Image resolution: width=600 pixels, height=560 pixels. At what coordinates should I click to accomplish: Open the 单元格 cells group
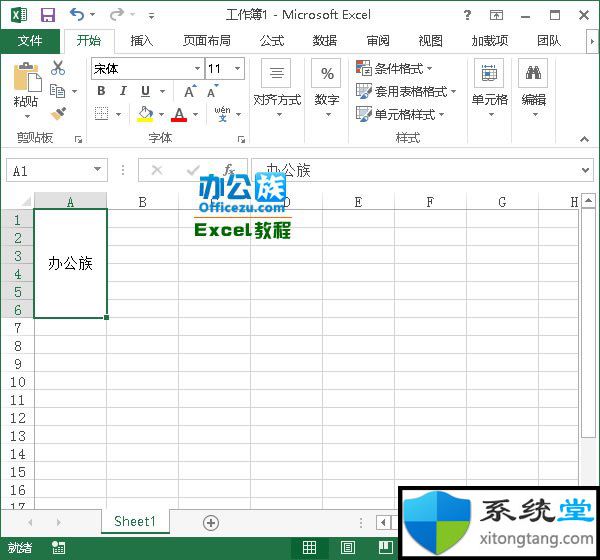(x=490, y=88)
